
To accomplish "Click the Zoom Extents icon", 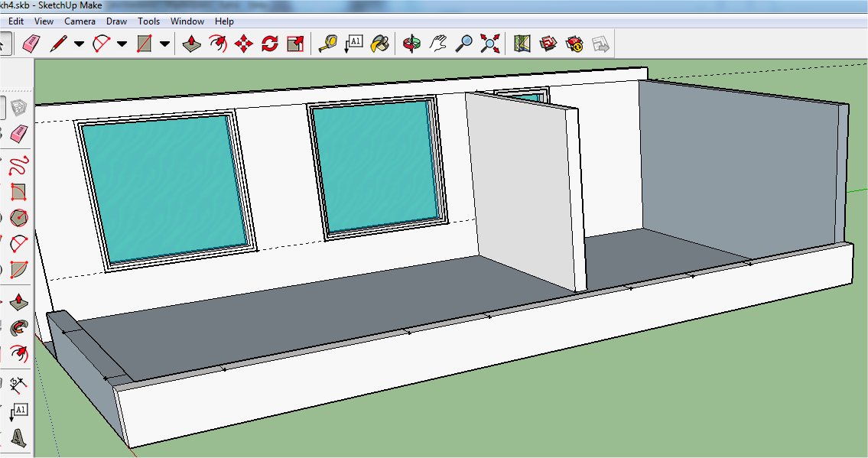I will click(489, 44).
